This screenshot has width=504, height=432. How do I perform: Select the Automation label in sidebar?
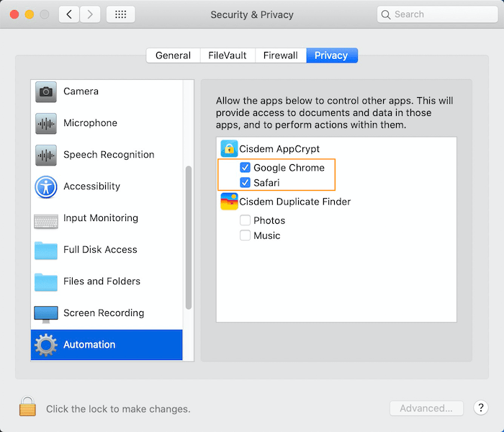click(x=89, y=345)
